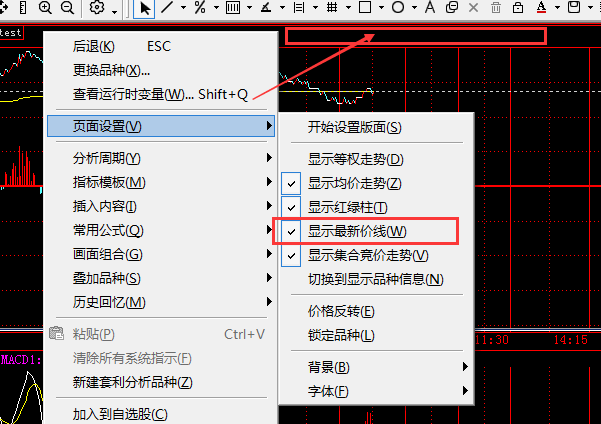Expand the percent tool dropdown arrow
The width and height of the screenshot is (601, 424).
coord(217,7)
